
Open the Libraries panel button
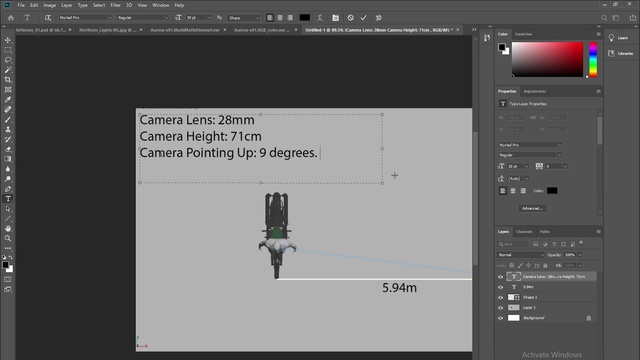[x=620, y=53]
